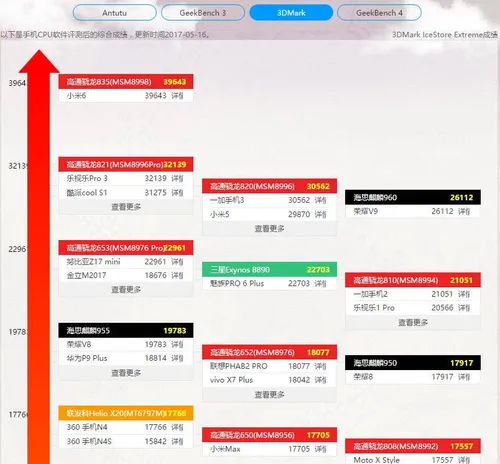Open 详情 link for 一加手机2
The image size is (500, 464).
464,294
